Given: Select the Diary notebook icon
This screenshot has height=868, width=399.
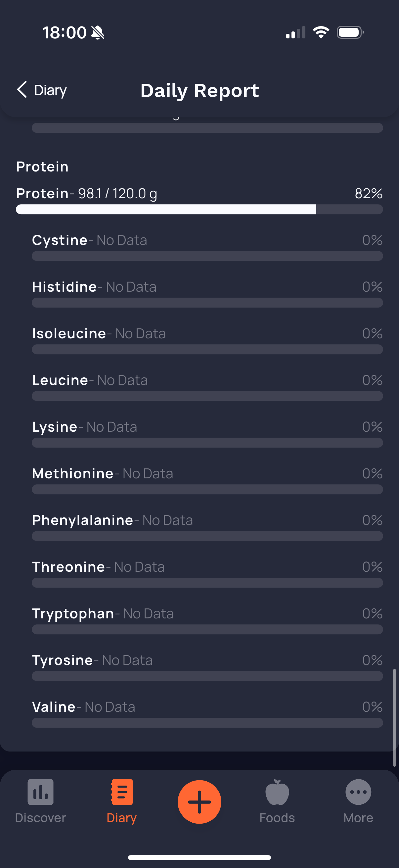Looking at the screenshot, I should tap(121, 792).
